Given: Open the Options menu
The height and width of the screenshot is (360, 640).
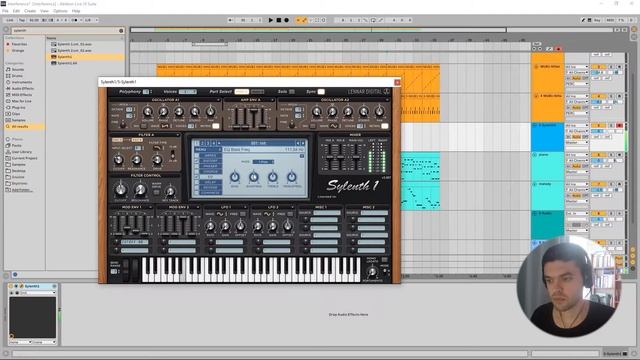Looking at the screenshot, I should pyautogui.click(x=60, y=11).
